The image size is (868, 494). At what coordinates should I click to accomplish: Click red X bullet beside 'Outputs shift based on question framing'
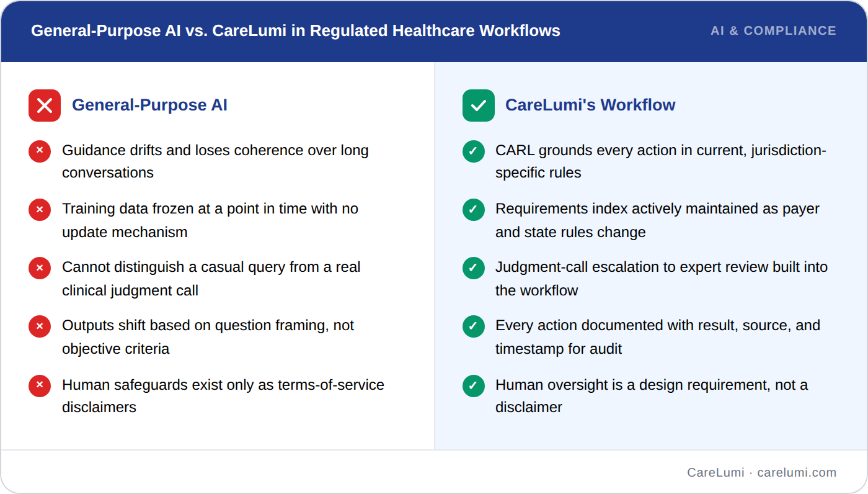(x=40, y=326)
